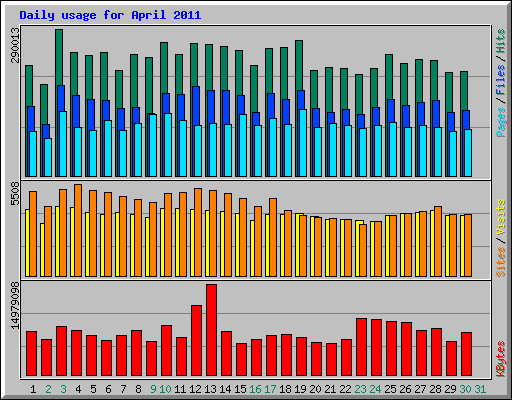
Task: Click the red KBytes bar for day 23
Action: coord(361,347)
